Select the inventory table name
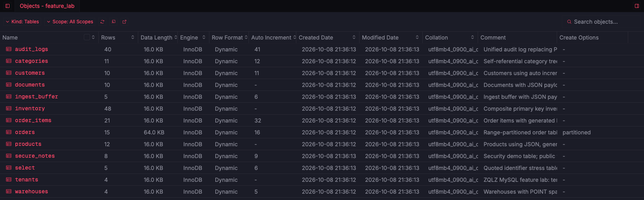The width and height of the screenshot is (644, 200). (30, 109)
